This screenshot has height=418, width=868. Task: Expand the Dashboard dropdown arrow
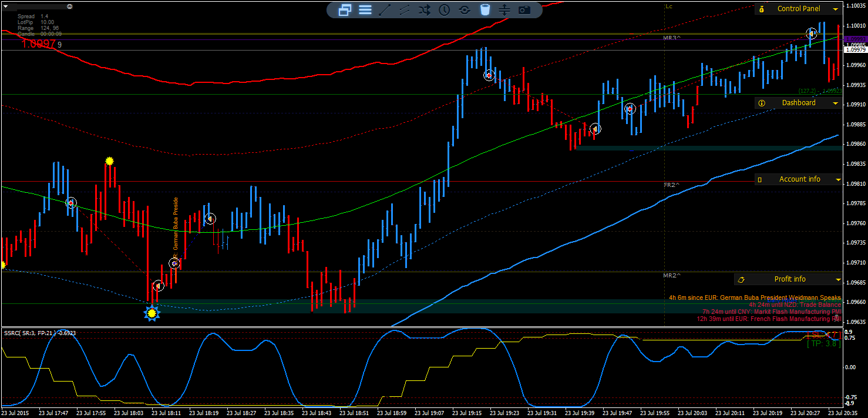point(835,103)
